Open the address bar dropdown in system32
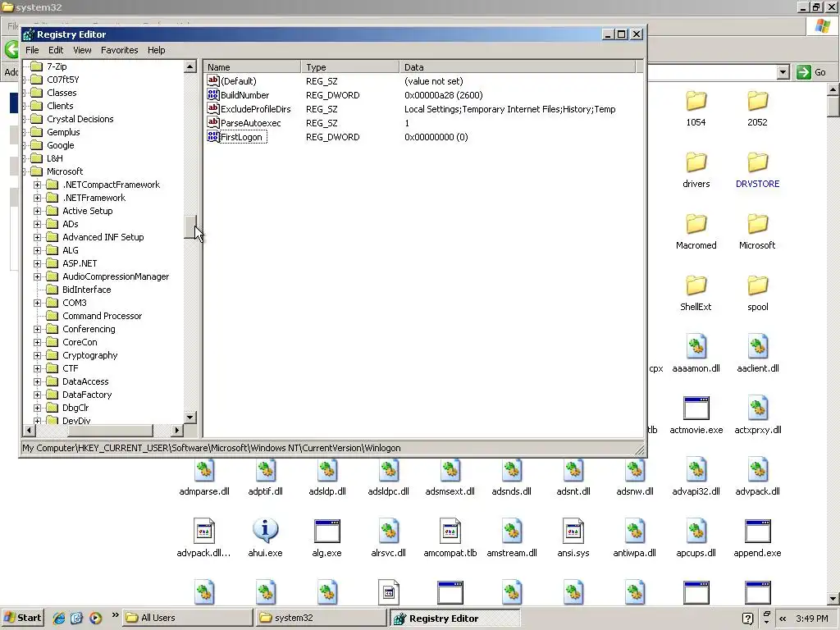Screen dimensions: 840x630 click(783, 72)
